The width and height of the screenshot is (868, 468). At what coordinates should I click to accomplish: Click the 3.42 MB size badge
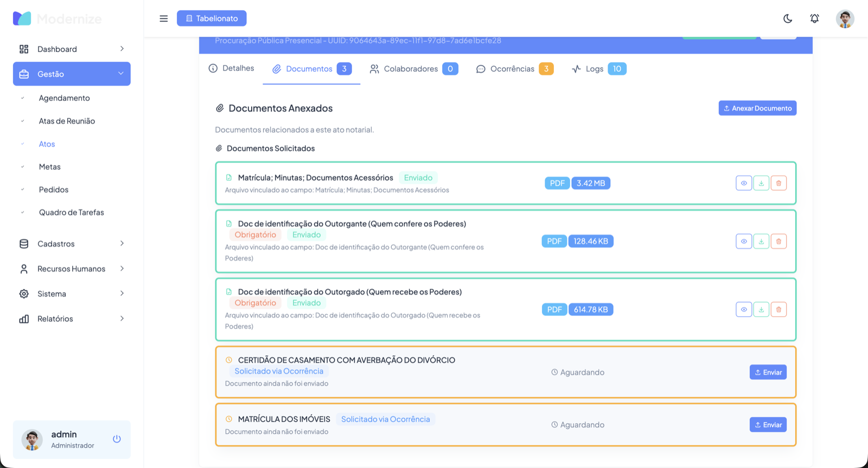(591, 183)
